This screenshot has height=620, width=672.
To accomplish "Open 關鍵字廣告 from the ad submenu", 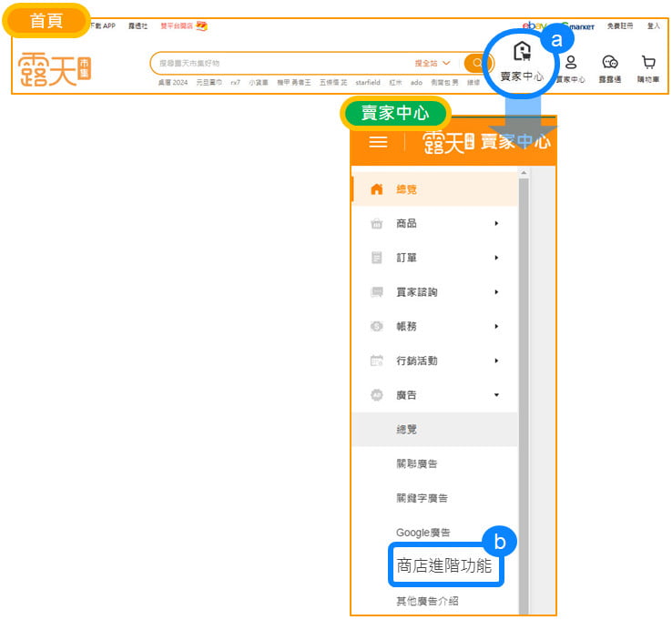I will coord(422,498).
